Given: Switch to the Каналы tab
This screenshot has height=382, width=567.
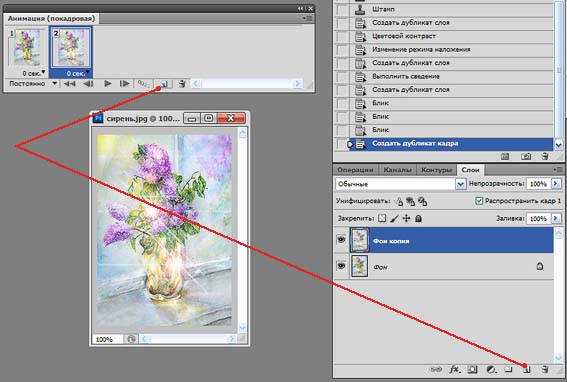Looking at the screenshot, I should pos(397,170).
